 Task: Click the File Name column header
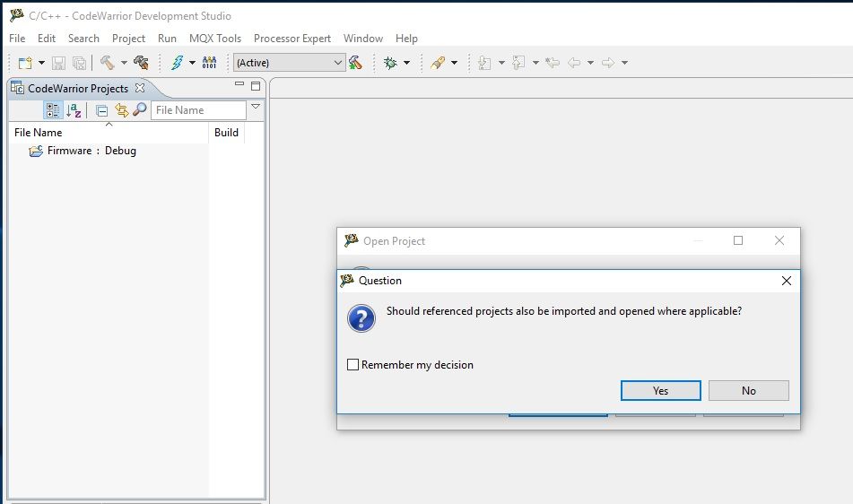[109, 133]
